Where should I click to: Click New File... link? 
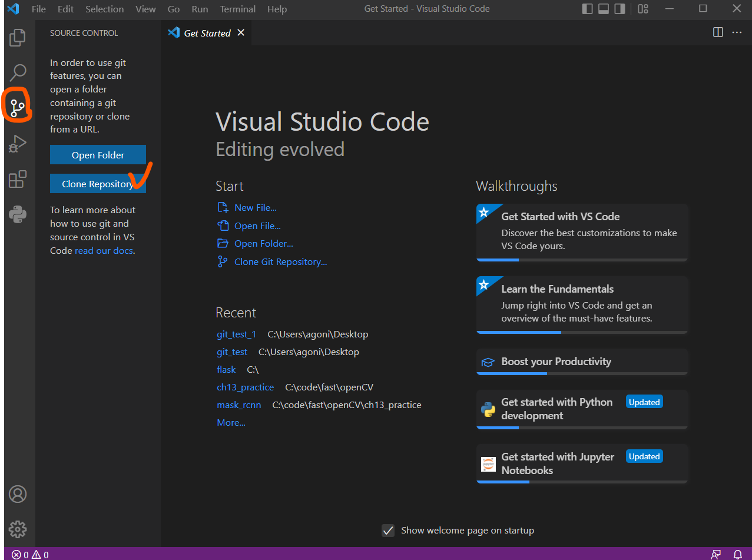(256, 207)
